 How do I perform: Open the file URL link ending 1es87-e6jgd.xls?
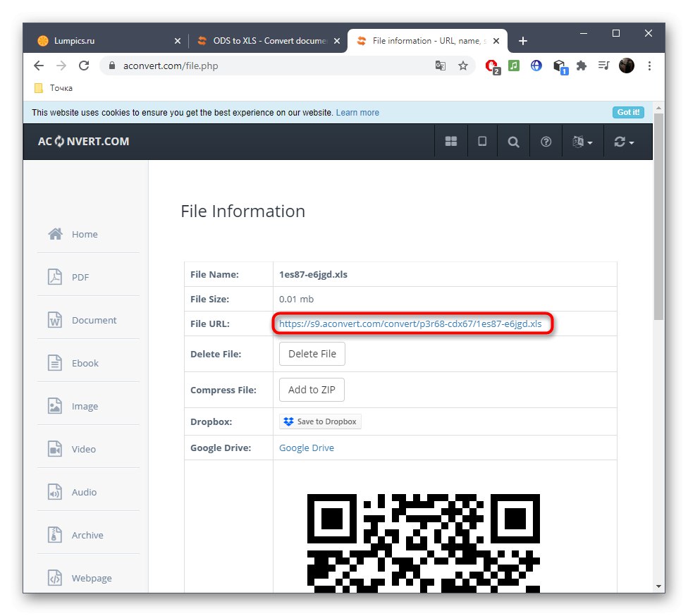(410, 324)
